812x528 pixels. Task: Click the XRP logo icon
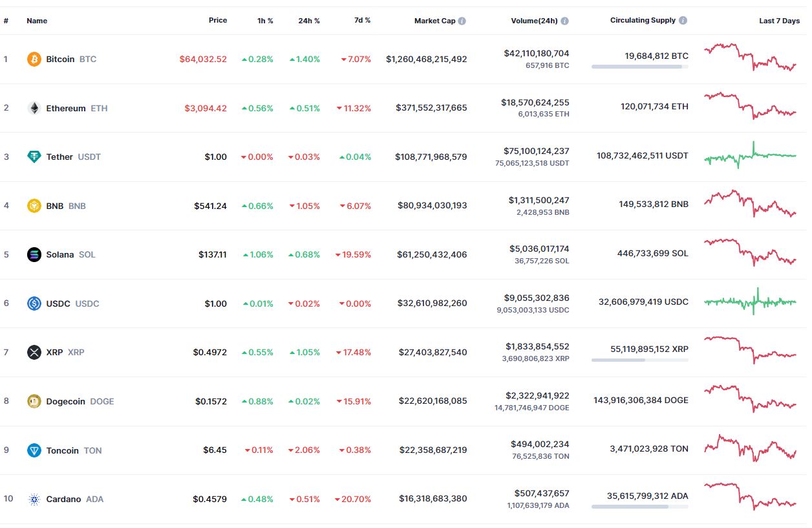tap(34, 352)
